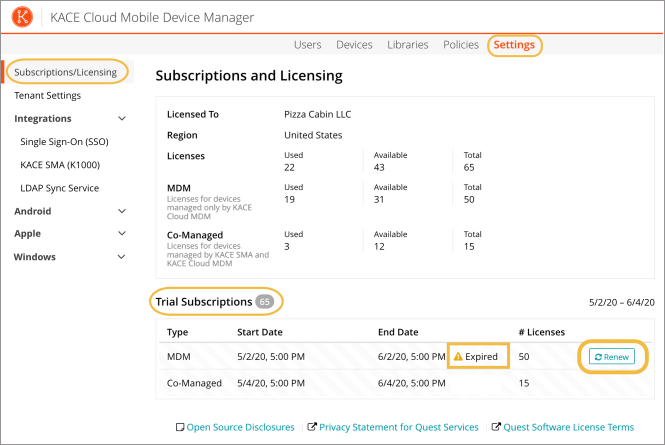Image resolution: width=665 pixels, height=445 pixels.
Task: Click the KACE orange logo icon
Action: (x=22, y=17)
